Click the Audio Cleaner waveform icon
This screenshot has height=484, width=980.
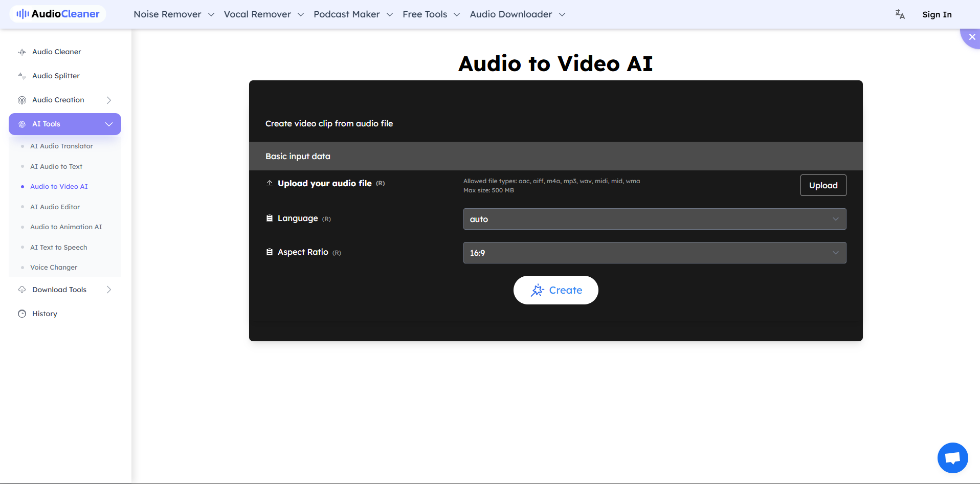(22, 52)
